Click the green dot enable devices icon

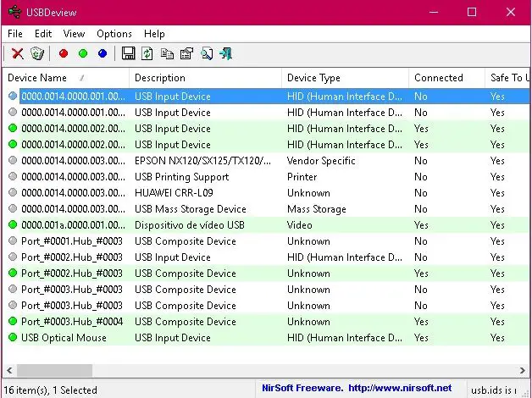click(x=83, y=53)
